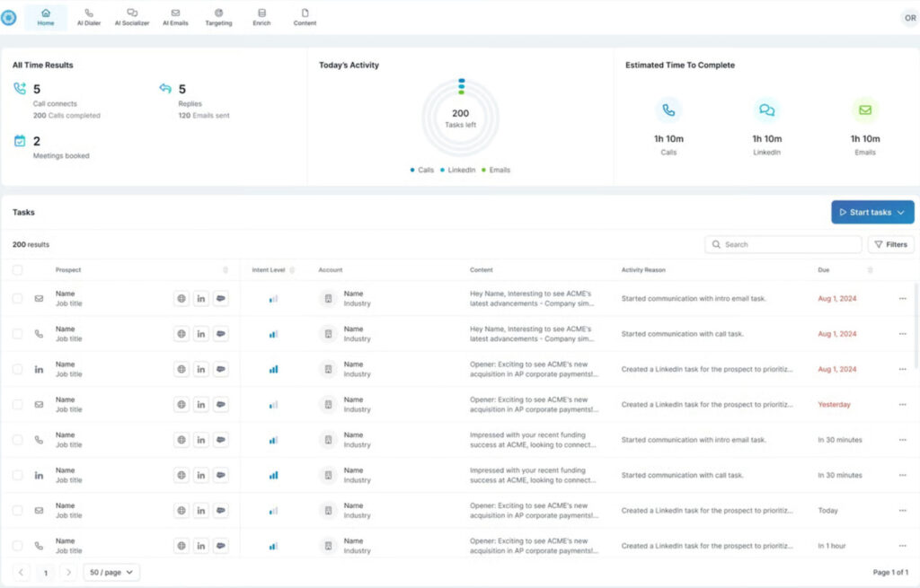Go to the previous page arrow
Viewport: 920px width, 588px height.
(22, 572)
